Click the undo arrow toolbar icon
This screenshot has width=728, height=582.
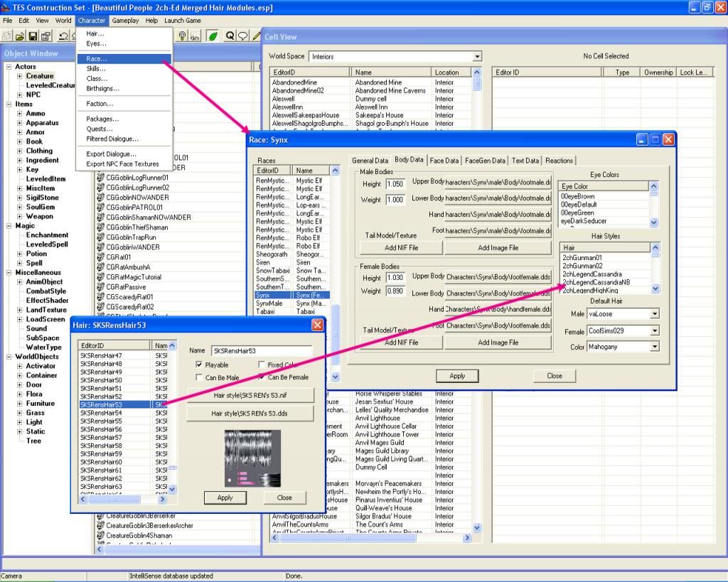coord(63,36)
